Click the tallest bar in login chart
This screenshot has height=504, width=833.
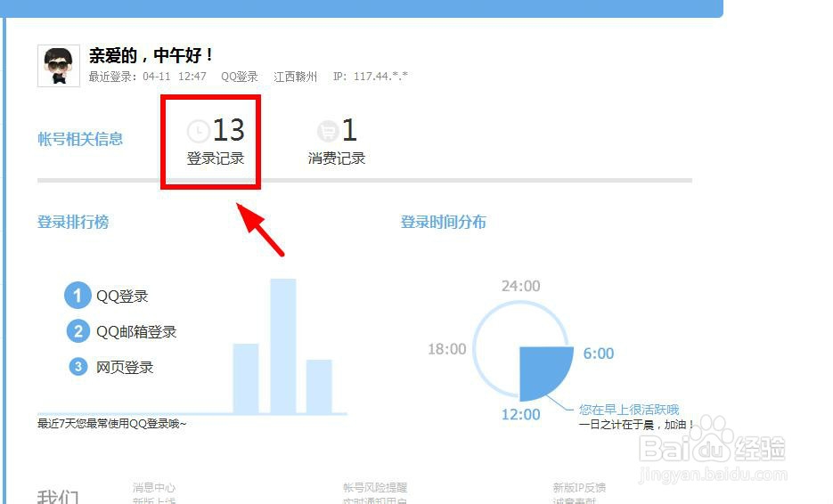coord(283,345)
